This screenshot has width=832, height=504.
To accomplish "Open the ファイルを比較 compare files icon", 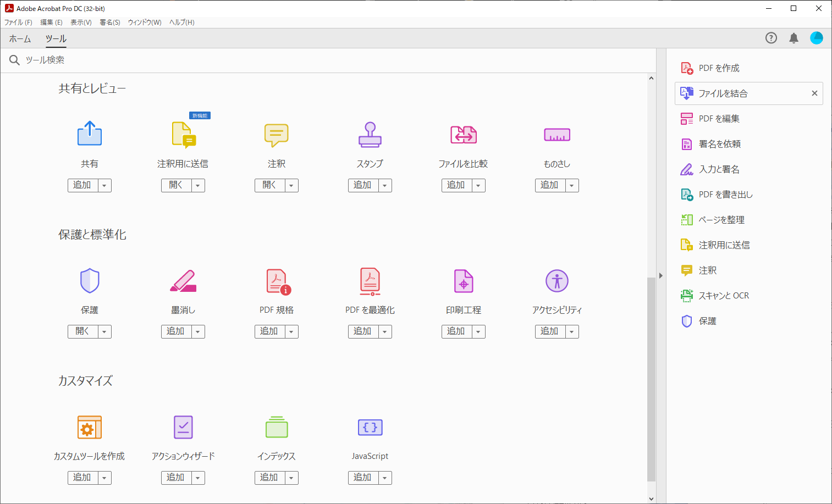I will (464, 135).
